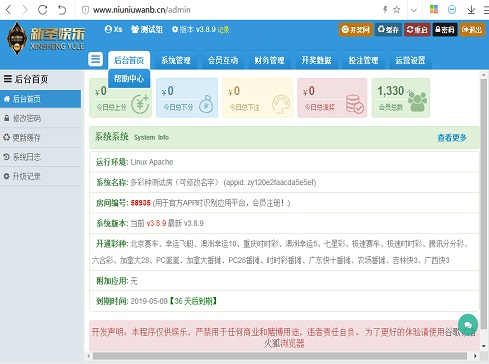Go forward with the browser forward arrow
The height and width of the screenshot is (364, 489).
[x=25, y=10]
